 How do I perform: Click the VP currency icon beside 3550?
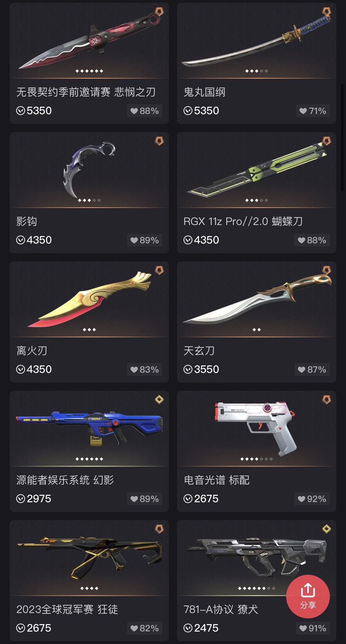tap(188, 369)
